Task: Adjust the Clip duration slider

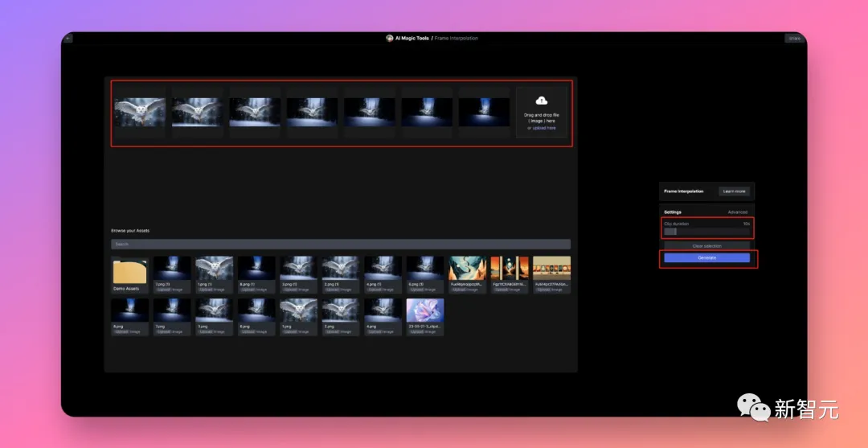Action: pos(707,232)
